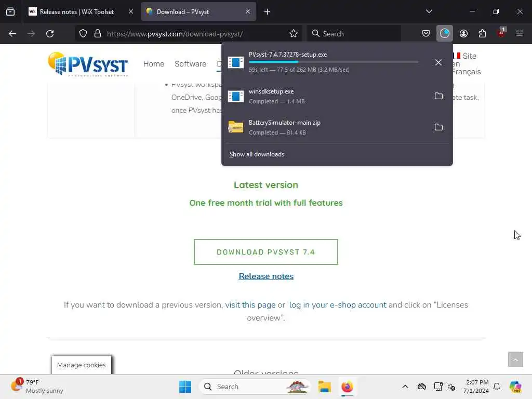Click the Firefox search box
The image size is (532, 399).
point(354,34)
